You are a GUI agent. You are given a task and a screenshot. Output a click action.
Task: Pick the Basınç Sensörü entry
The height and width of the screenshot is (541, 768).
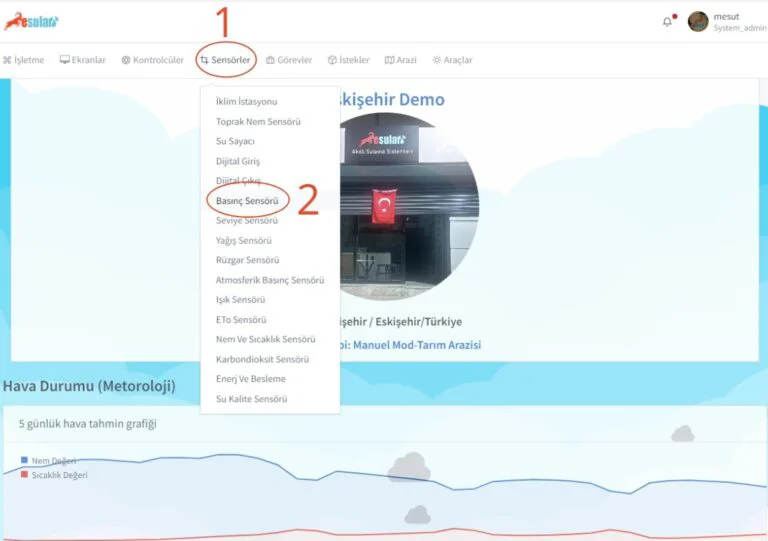click(x=247, y=201)
